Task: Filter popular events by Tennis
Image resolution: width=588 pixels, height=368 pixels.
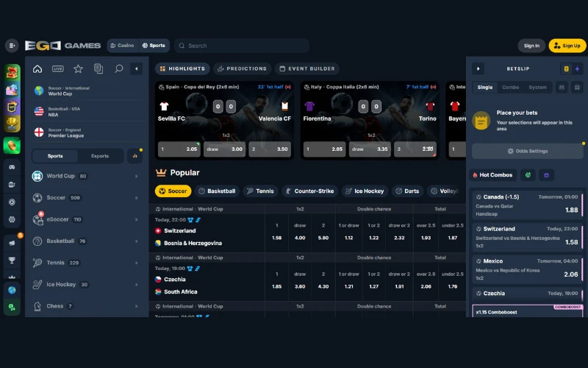Action: coord(261,191)
